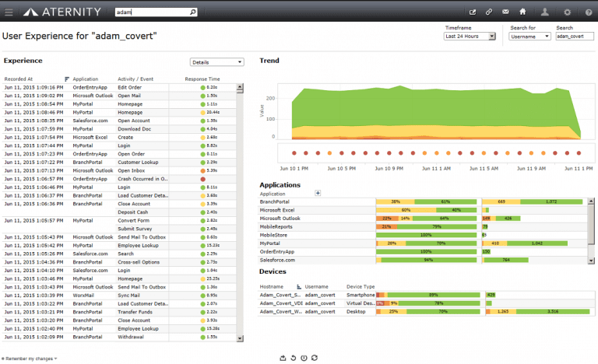Click the Search field with adam_covert

[575, 37]
